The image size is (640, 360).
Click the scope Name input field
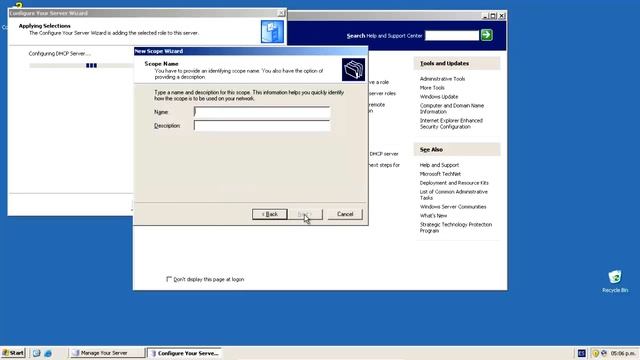coord(262,112)
